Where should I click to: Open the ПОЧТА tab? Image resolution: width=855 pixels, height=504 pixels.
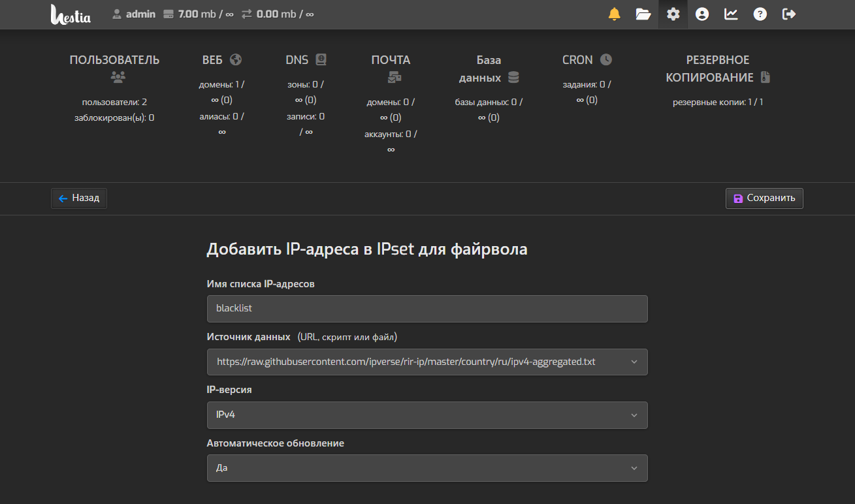click(x=391, y=59)
